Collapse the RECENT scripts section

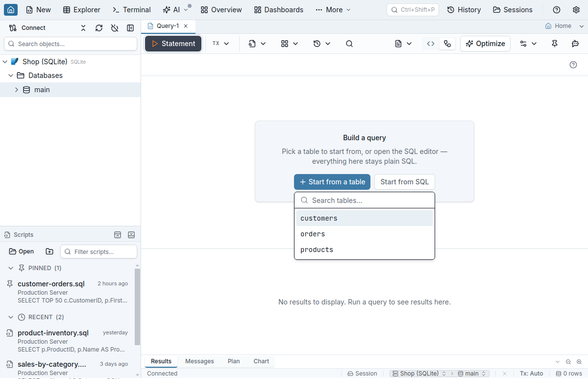click(x=11, y=317)
